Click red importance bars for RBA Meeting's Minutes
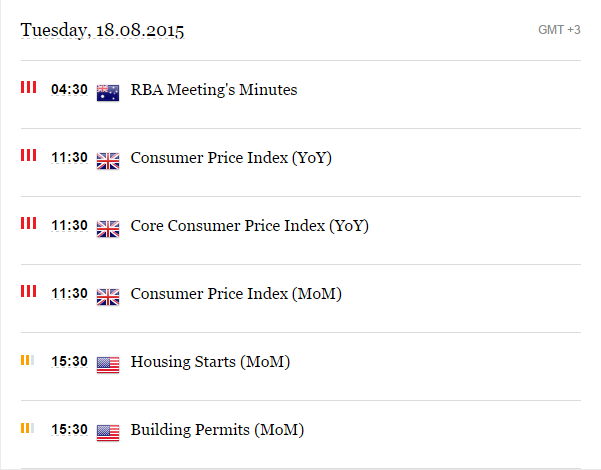The width and height of the screenshot is (601, 470). click(x=29, y=87)
